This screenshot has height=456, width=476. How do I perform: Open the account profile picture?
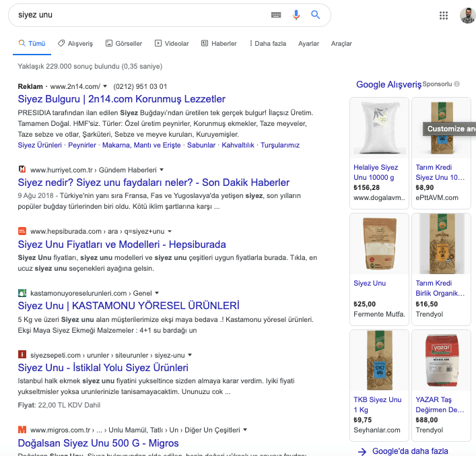468,15
